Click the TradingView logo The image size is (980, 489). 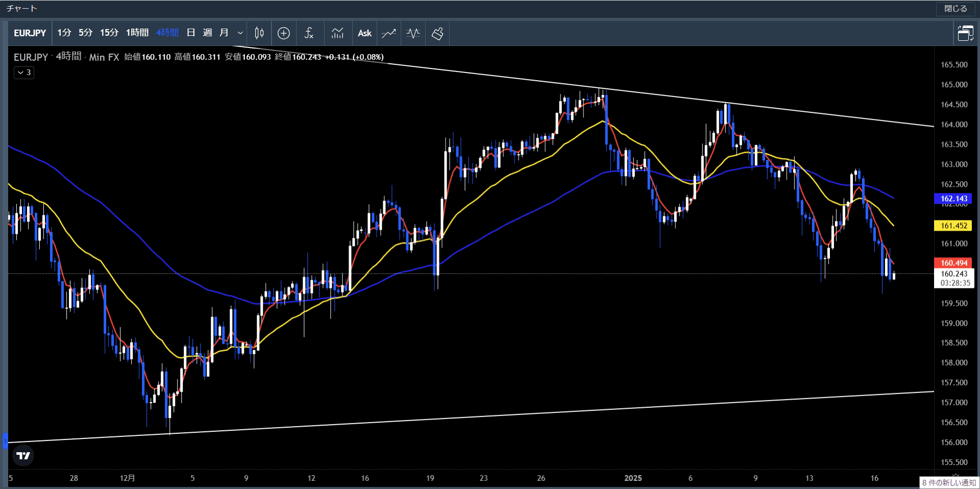(x=23, y=455)
